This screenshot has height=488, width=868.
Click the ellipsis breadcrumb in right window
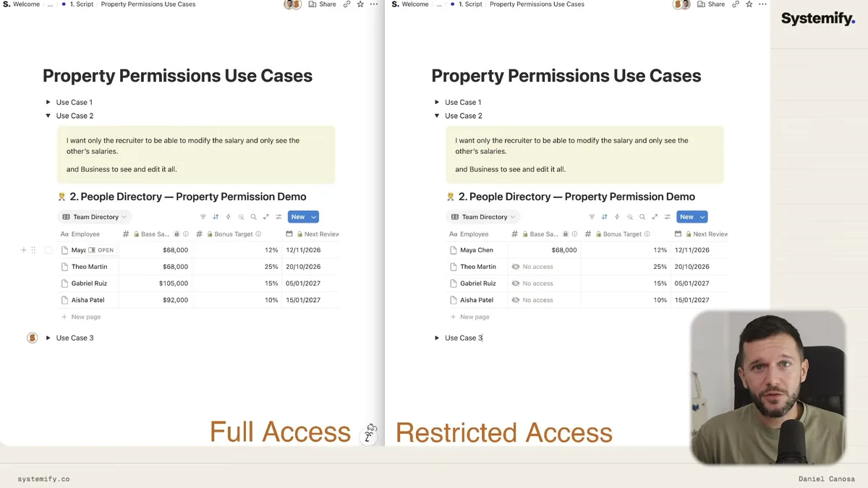point(439,4)
